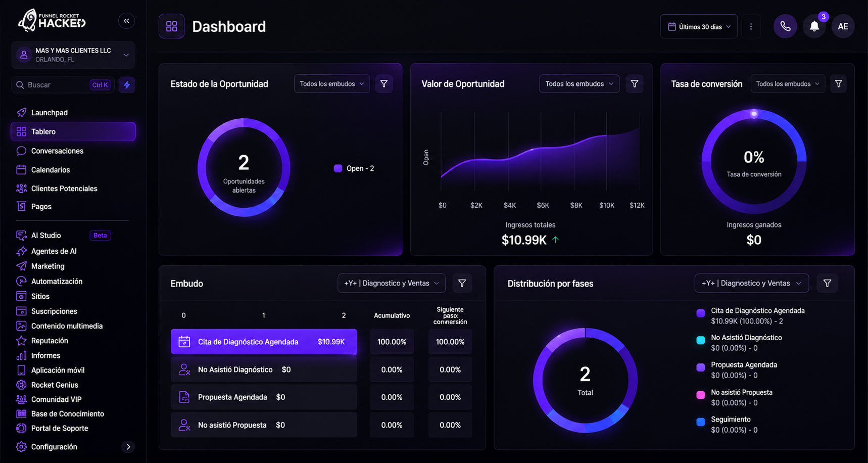This screenshot has height=463, width=868.
Task: Click the lightning bolt quick actions icon
Action: [127, 85]
